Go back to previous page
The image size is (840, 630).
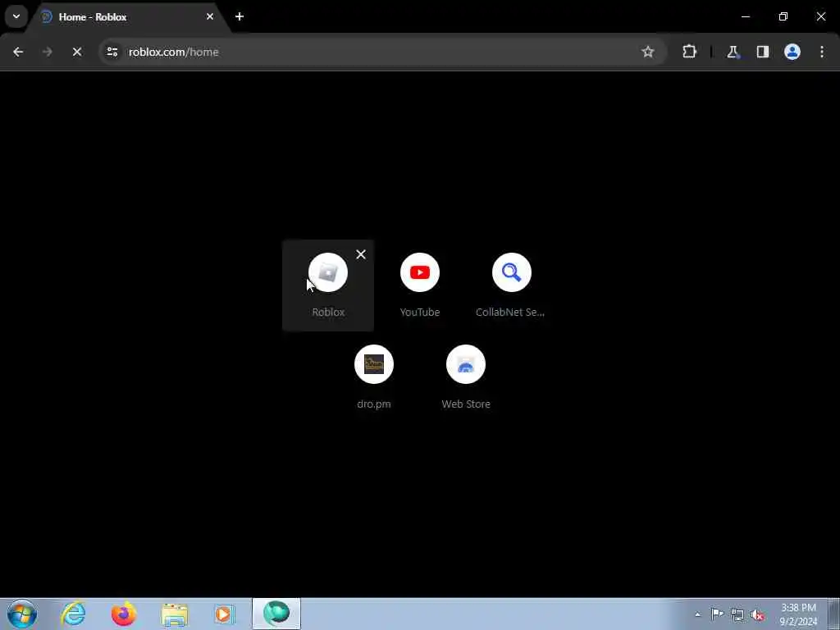click(x=18, y=52)
